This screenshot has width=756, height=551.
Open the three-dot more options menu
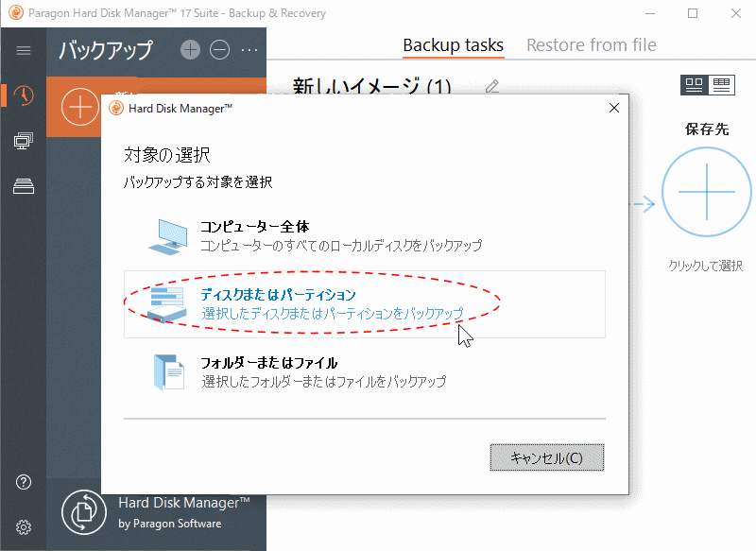coord(249,50)
